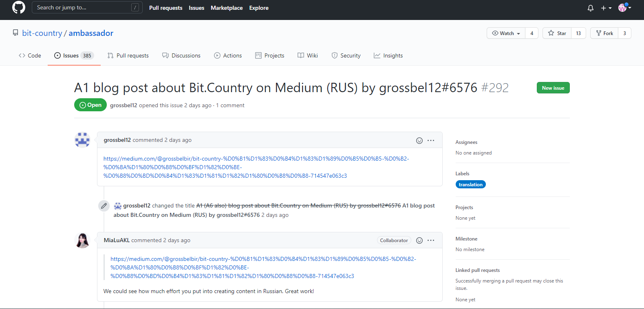The height and width of the screenshot is (309, 644).
Task: View the 13 stargazers count
Action: click(578, 33)
